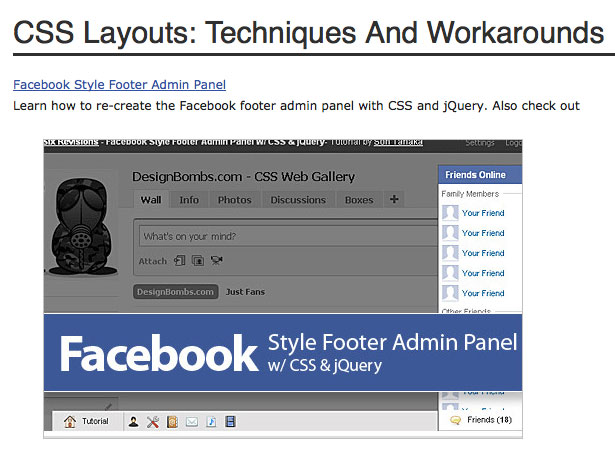The image size is (615, 450).
Task: Open the Friends (18) chat bubble icon
Action: (x=455, y=420)
